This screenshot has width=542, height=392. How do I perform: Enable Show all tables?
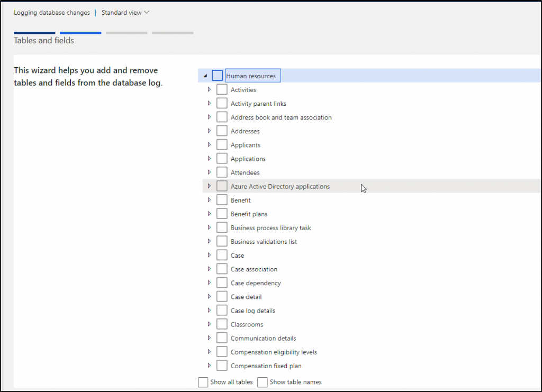point(203,382)
